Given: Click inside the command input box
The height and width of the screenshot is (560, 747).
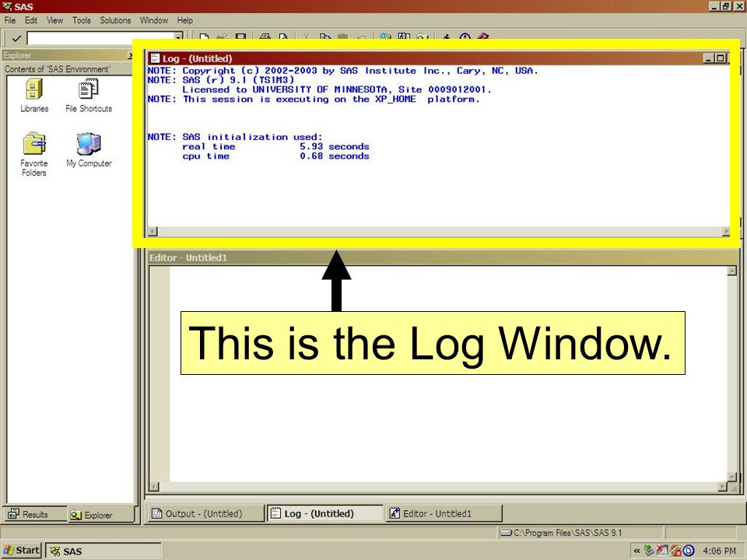Looking at the screenshot, I should [100, 38].
